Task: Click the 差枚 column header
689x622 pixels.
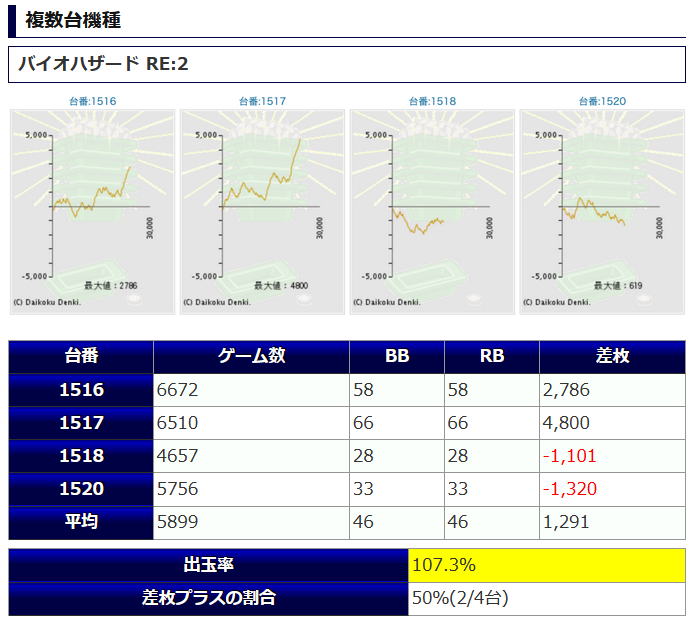Action: (x=612, y=357)
